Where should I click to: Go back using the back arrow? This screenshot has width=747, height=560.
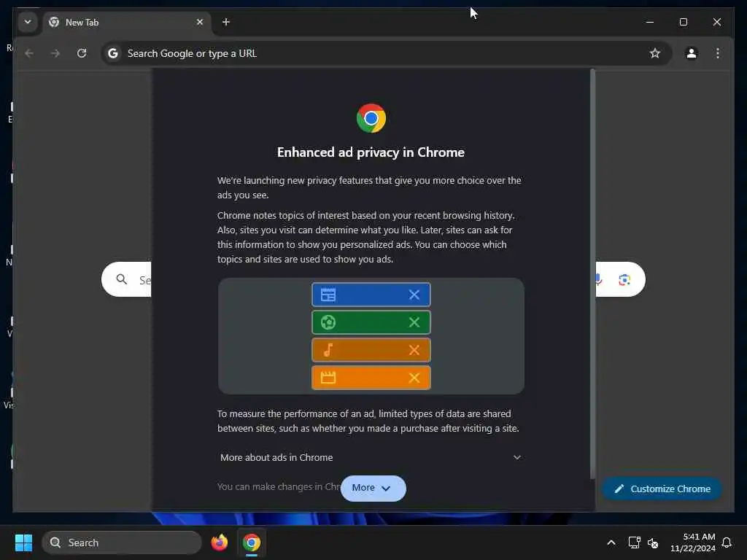tap(29, 53)
